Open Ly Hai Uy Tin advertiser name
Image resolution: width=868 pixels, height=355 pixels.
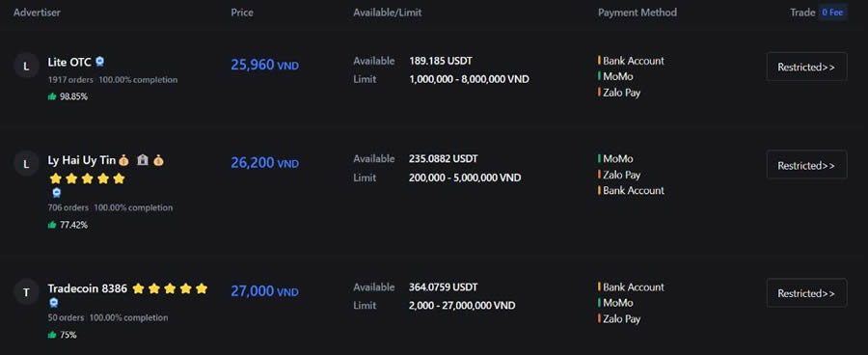pyautogui.click(x=81, y=160)
